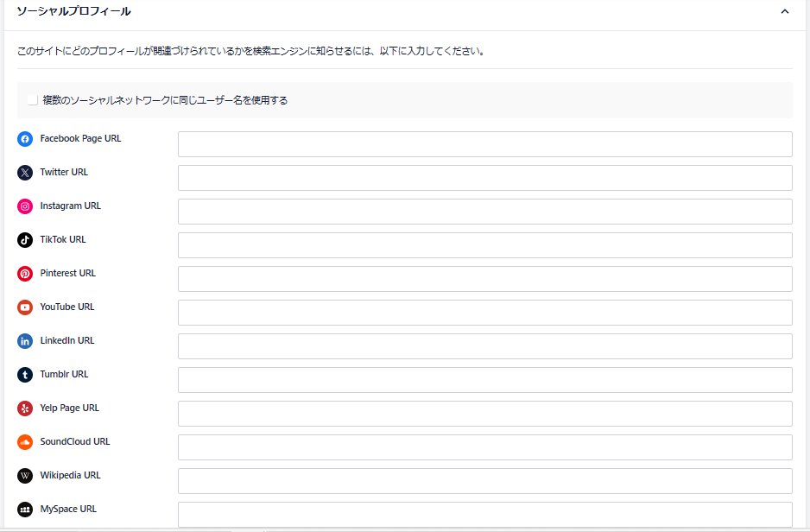Click the MySpace icon

click(x=25, y=510)
